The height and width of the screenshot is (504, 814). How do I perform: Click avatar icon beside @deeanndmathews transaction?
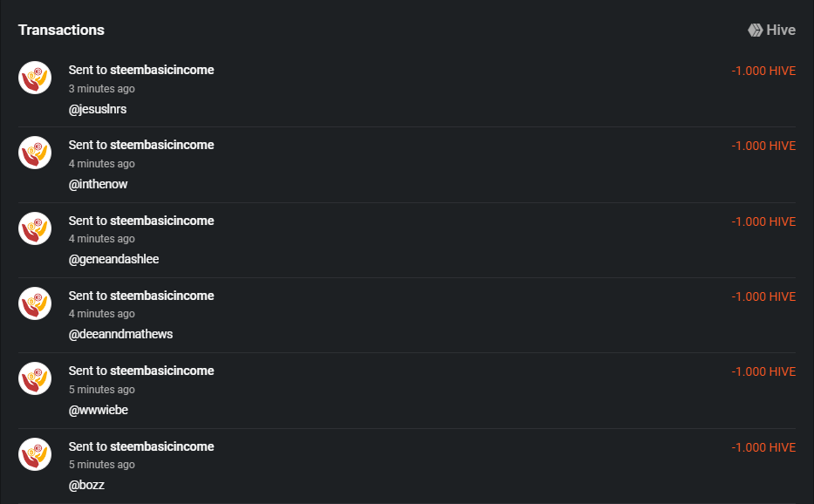click(35, 303)
